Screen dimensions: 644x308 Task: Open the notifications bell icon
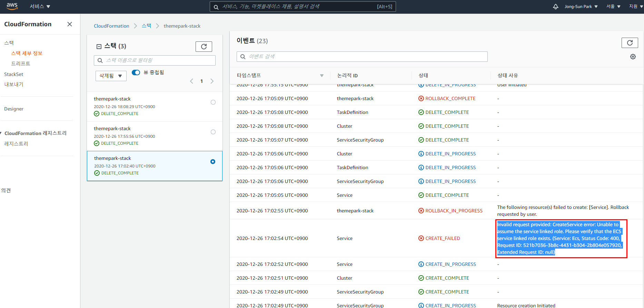pos(555,7)
